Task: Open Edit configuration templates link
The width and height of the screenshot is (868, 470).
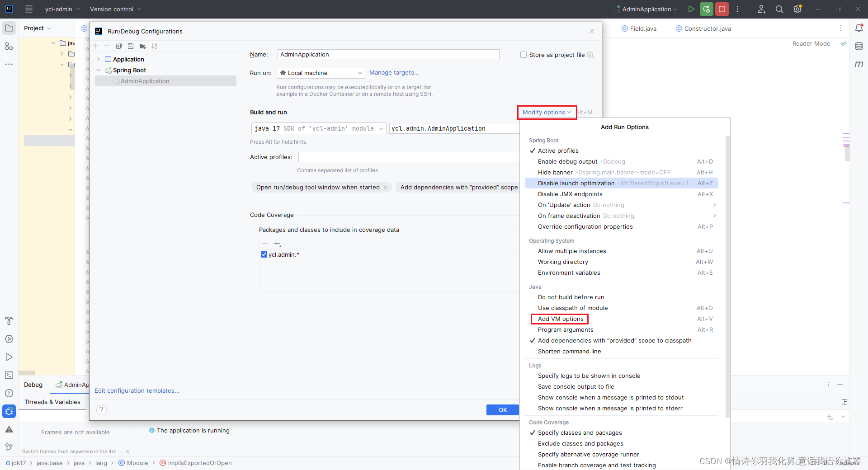Action: [x=137, y=390]
